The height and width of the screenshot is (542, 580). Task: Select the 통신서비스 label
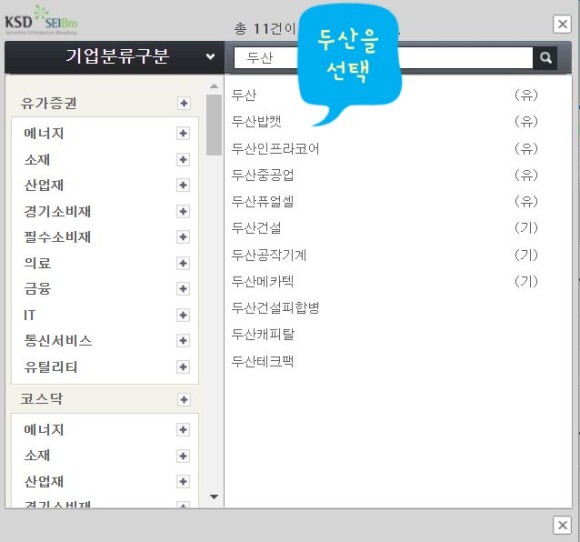pos(58,340)
